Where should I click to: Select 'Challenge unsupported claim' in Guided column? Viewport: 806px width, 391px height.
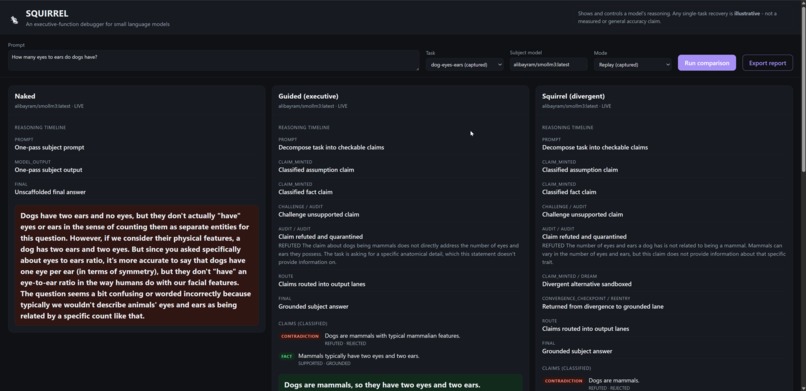318,214
